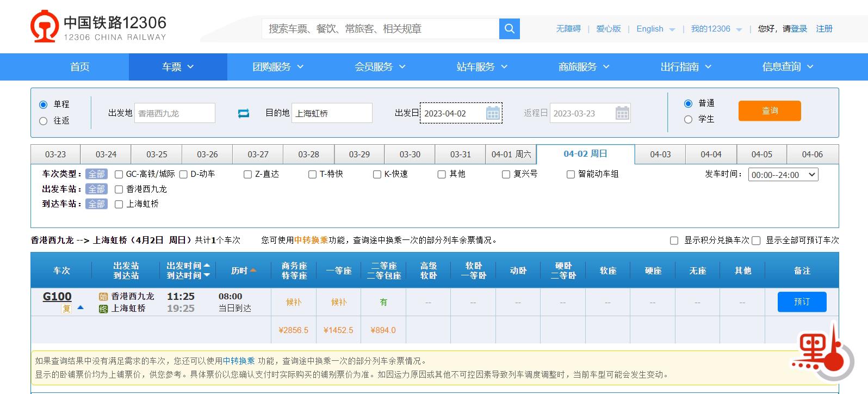Toggle 显示全部可预订车次 checkbox
This screenshot has width=868, height=394.
756,241
